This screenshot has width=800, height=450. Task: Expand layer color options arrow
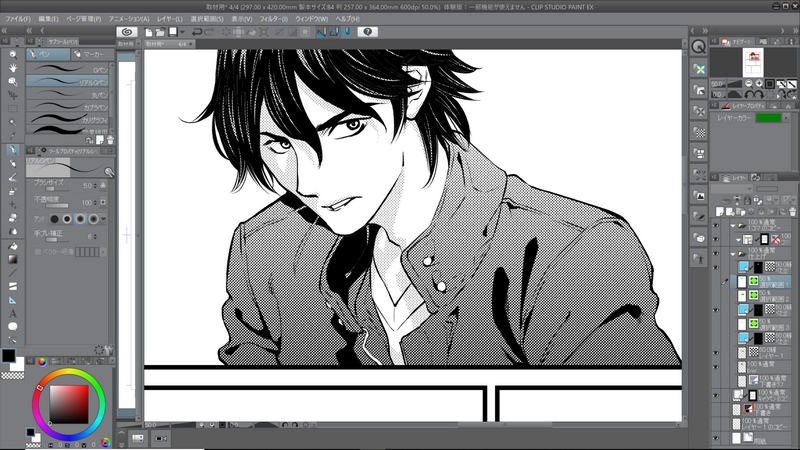[x=787, y=118]
